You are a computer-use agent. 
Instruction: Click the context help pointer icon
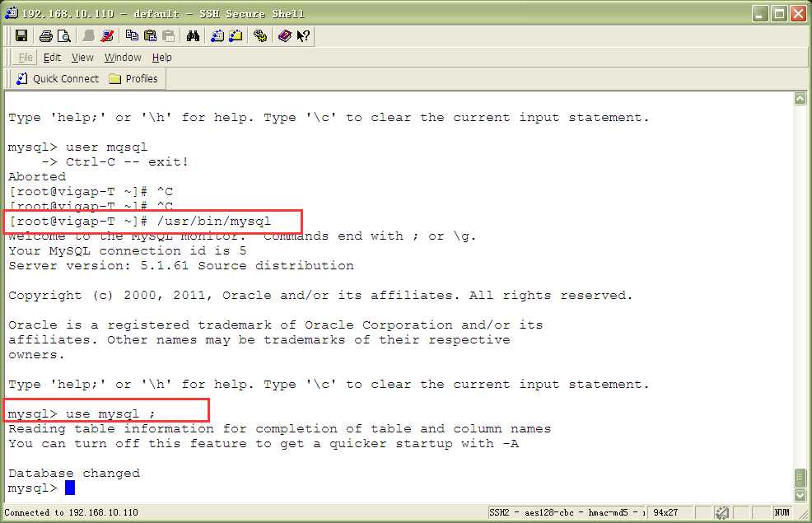tap(303, 35)
